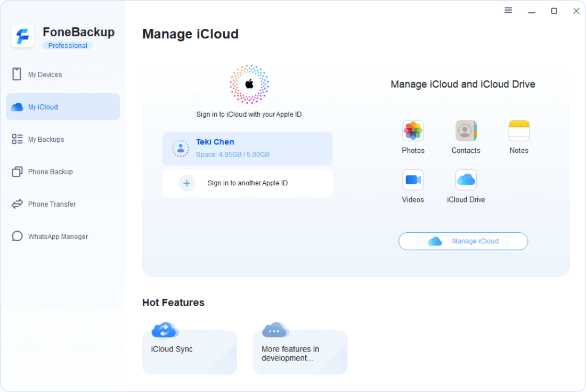The image size is (586, 392).
Task: Open the Notes iCloud icon
Action: pos(518,131)
